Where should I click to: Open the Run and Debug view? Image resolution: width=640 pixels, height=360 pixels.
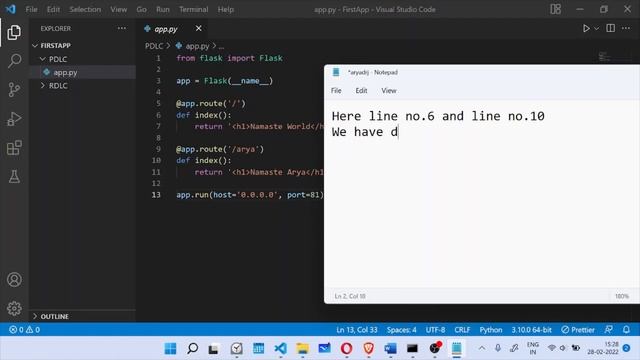point(14,119)
